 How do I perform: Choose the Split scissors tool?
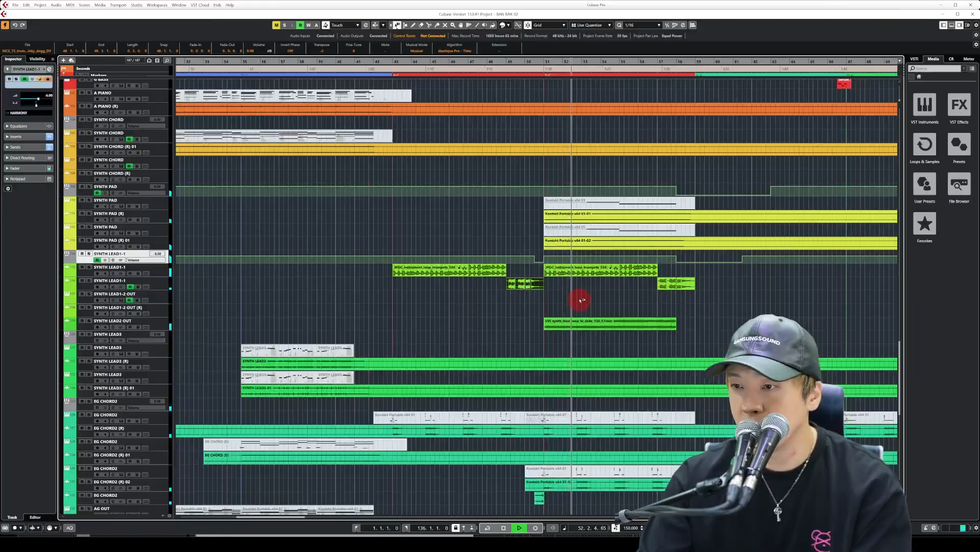[429, 25]
